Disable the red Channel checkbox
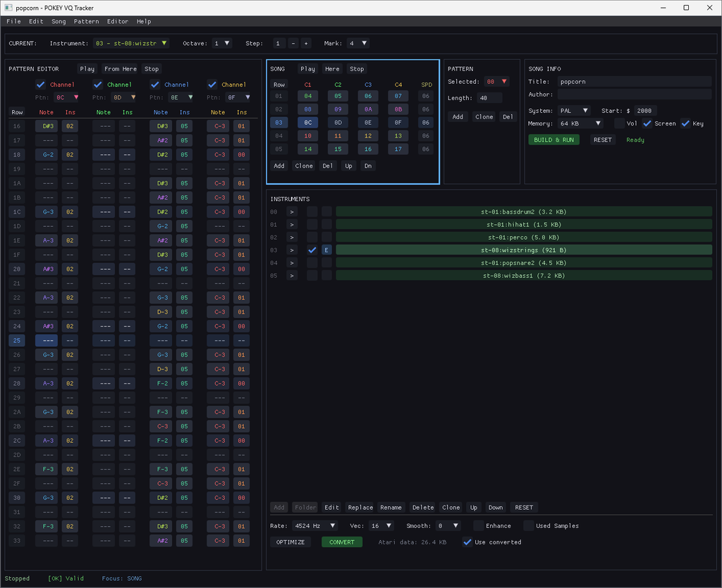This screenshot has width=722, height=588. 40,85
